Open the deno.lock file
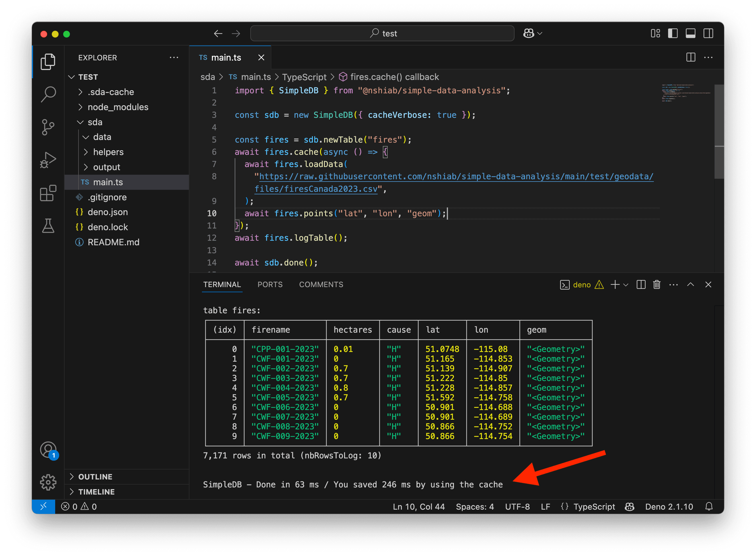The height and width of the screenshot is (556, 756). pos(127,227)
